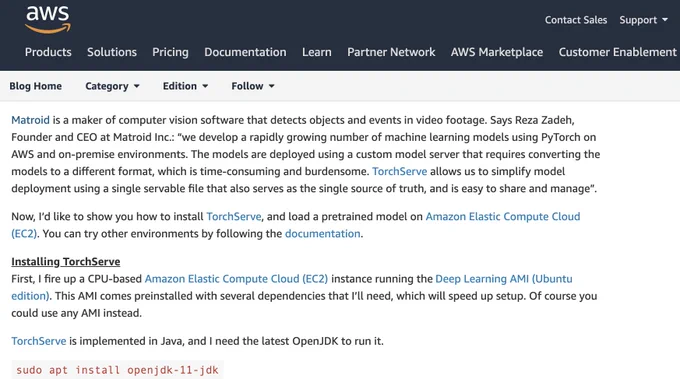This screenshot has width=680, height=379.
Task: Expand the Support dropdown
Action: 643,20
